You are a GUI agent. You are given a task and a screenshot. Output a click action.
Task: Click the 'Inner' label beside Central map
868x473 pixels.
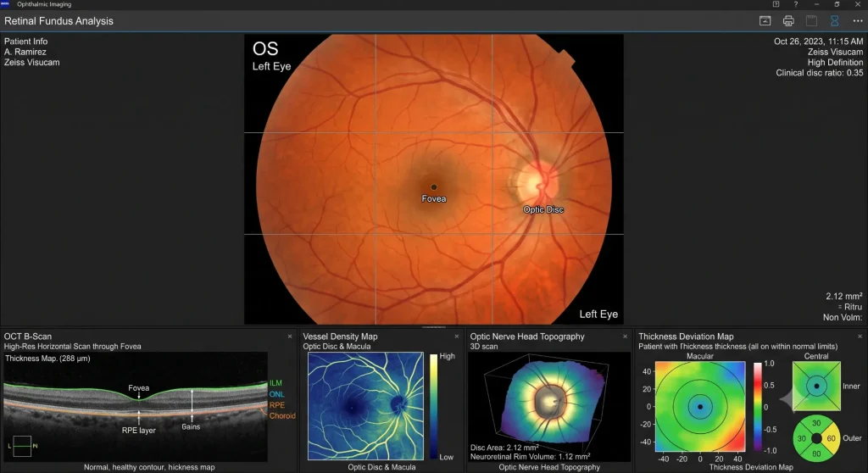pos(851,386)
